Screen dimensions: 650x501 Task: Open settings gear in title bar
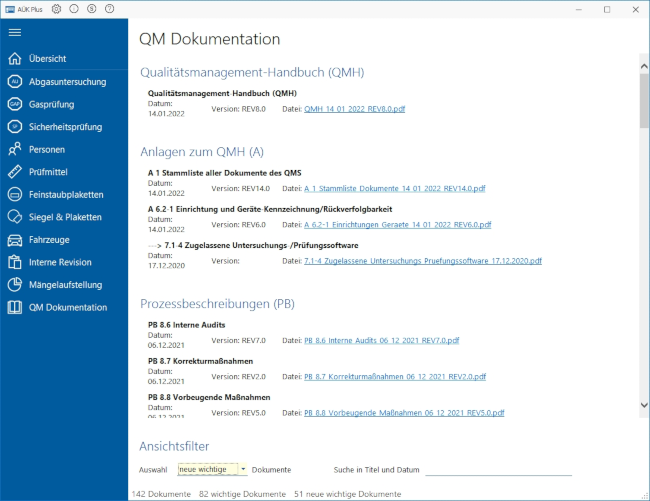point(56,9)
